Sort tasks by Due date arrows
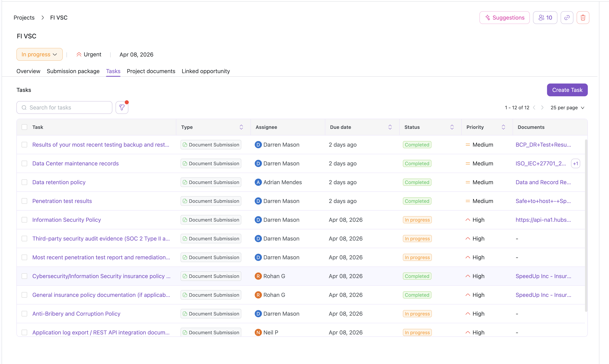The height and width of the screenshot is (364, 609). click(x=390, y=127)
